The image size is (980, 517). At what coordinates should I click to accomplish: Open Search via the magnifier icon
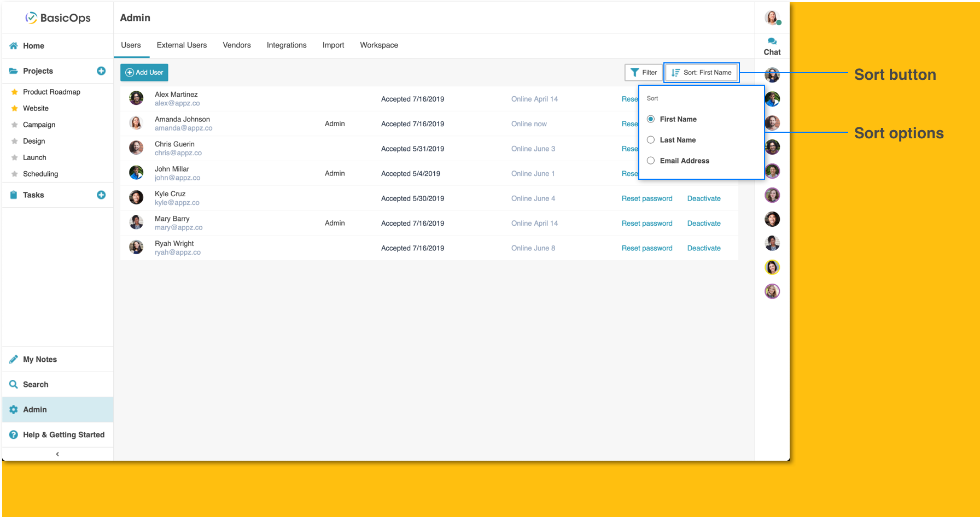coord(14,385)
